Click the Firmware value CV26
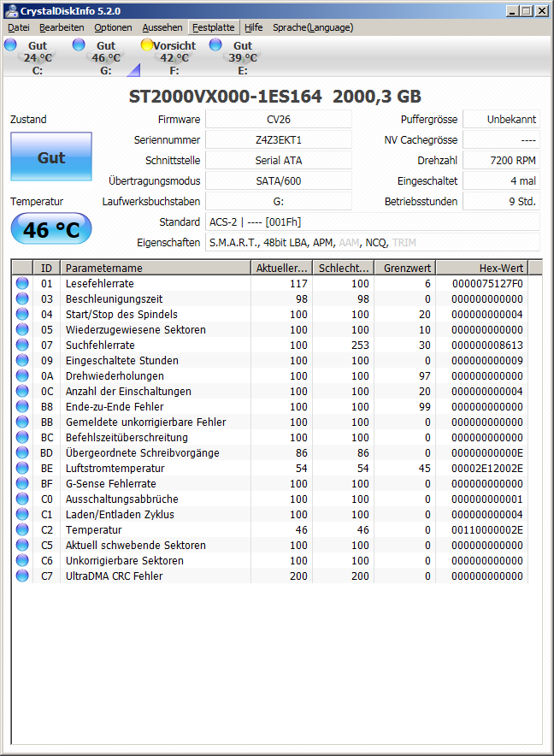The height and width of the screenshot is (756, 554). click(279, 120)
